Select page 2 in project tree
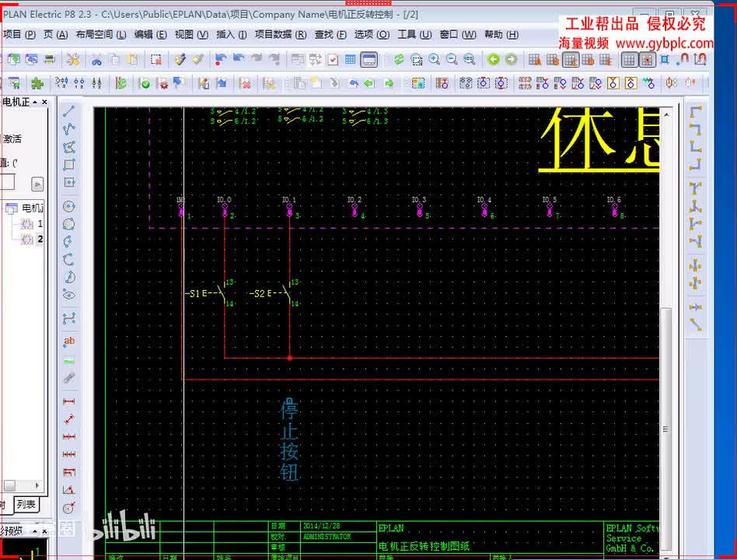This screenshot has height=560, width=737. click(x=40, y=239)
